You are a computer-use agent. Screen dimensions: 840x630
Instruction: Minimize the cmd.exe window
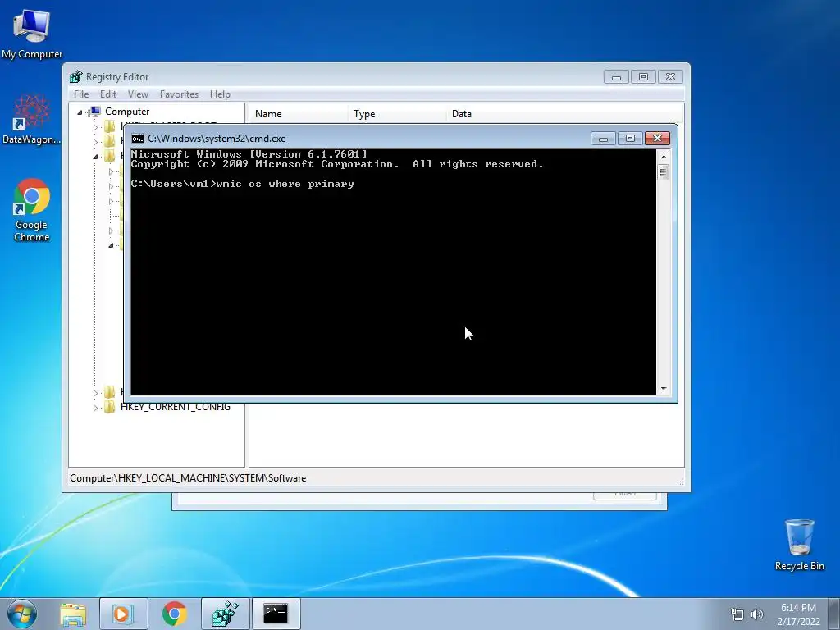[603, 139]
